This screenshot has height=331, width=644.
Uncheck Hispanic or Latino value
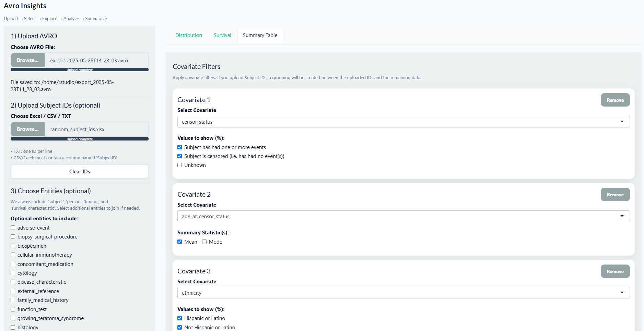(x=180, y=318)
